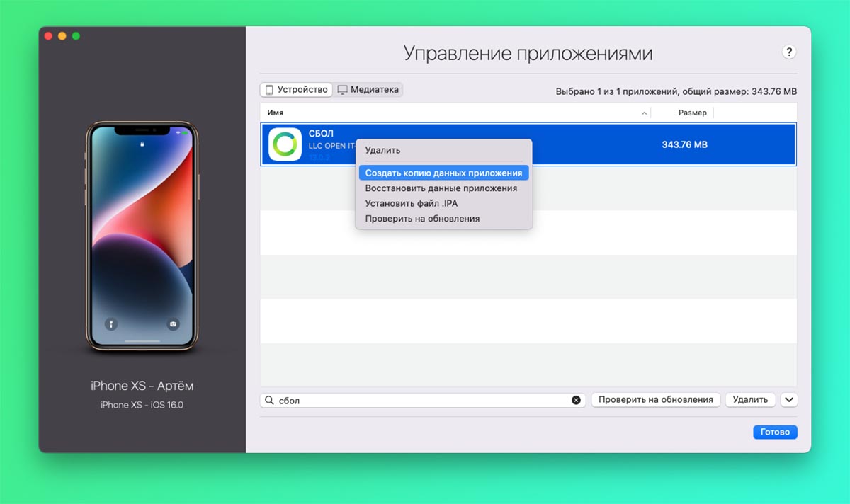The width and height of the screenshot is (850, 504).
Task: Click the magnifying glass search icon
Action: [269, 400]
